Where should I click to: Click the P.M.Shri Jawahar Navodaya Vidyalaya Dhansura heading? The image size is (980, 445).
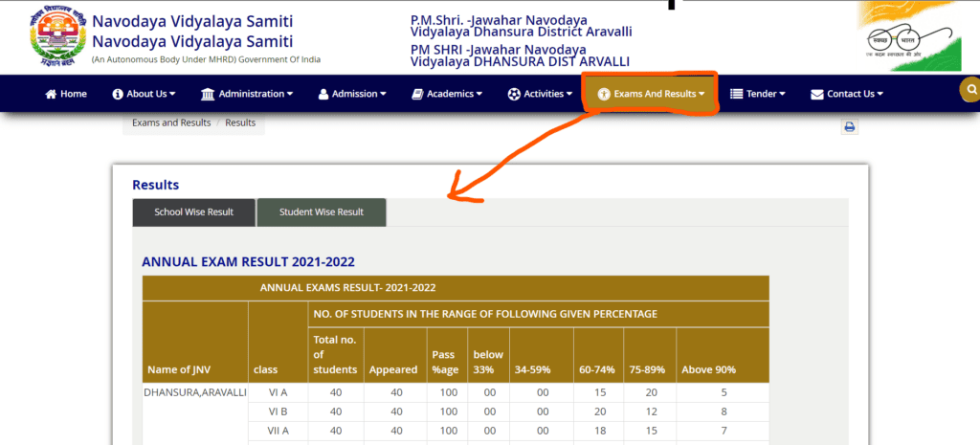[522, 26]
